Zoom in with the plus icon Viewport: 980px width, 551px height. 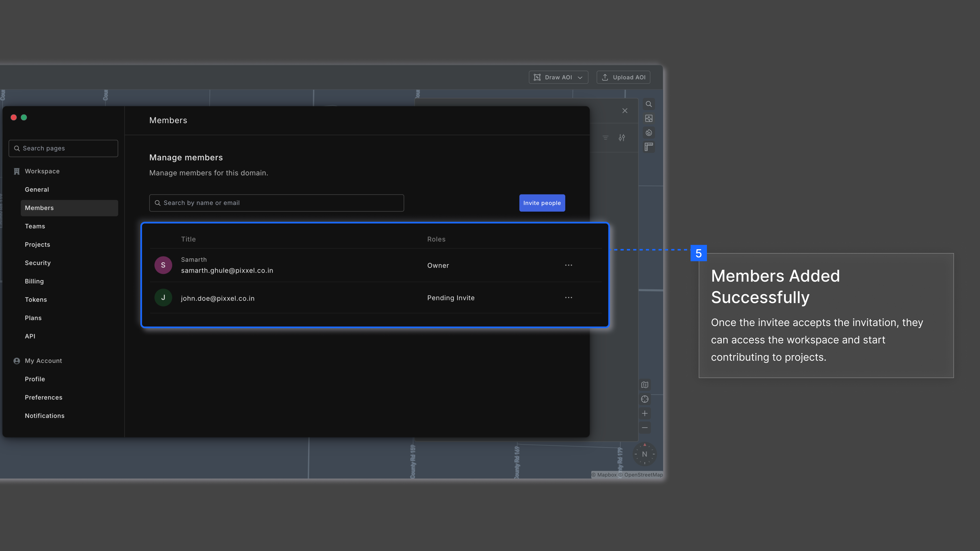(x=644, y=413)
